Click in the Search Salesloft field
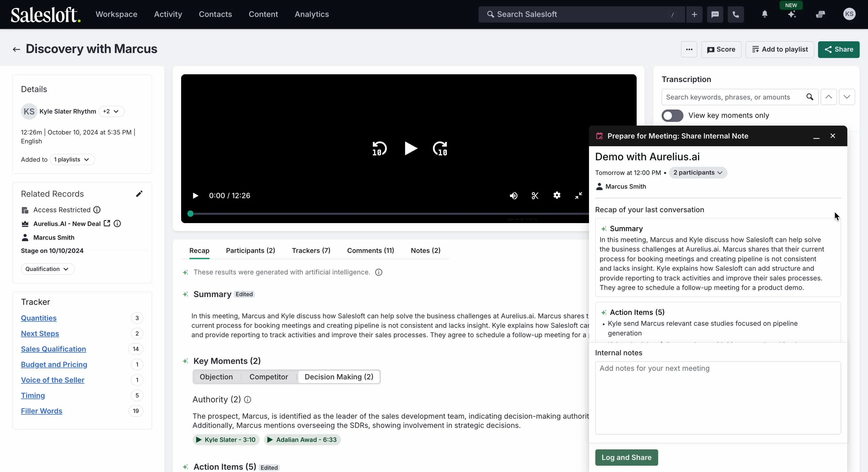Screen dimensions: 868x472 click(x=581, y=14)
